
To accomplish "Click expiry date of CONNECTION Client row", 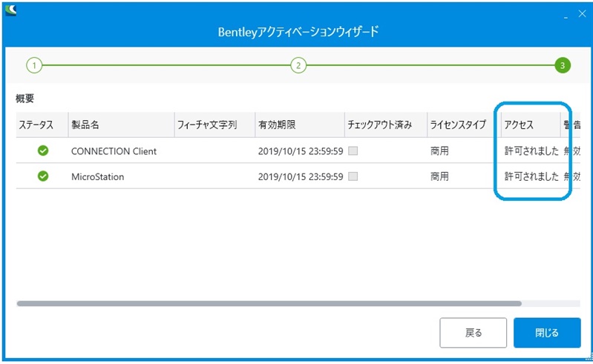I will click(301, 151).
